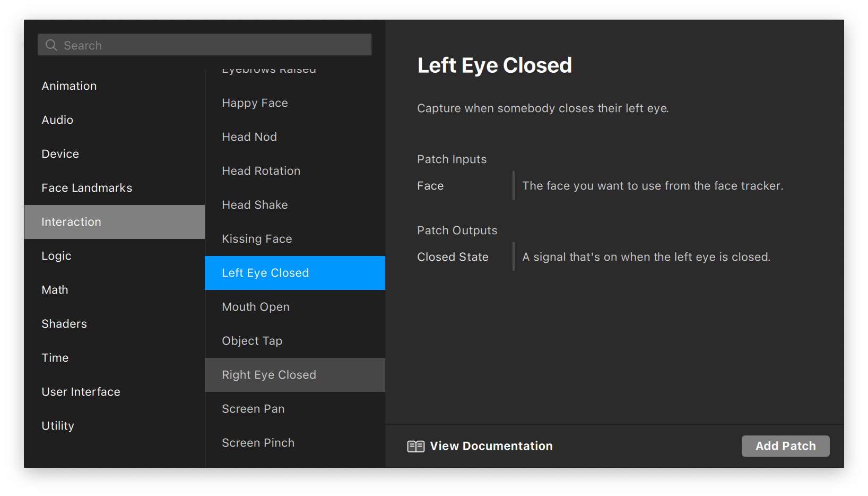Select the Shaders category
868x496 pixels.
point(64,324)
